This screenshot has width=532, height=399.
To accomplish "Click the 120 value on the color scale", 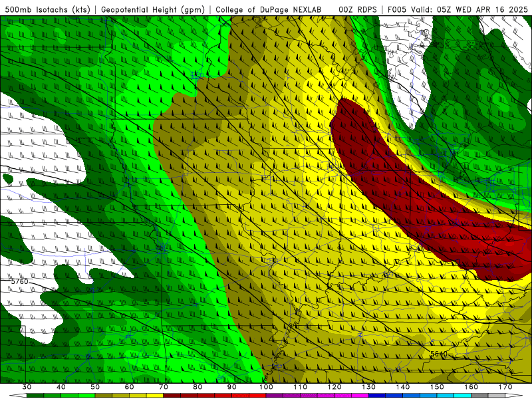I will [x=334, y=387].
